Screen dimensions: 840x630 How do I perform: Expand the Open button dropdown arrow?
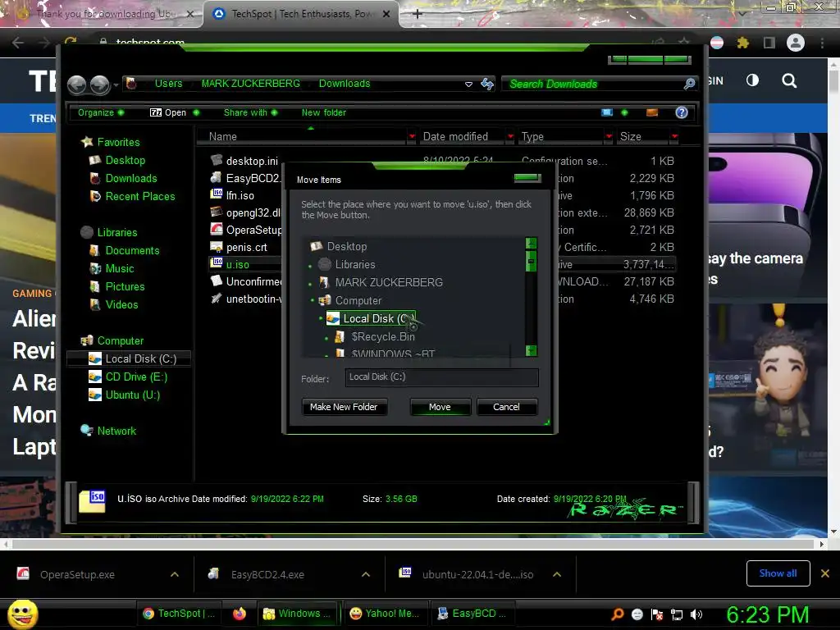[x=196, y=112]
